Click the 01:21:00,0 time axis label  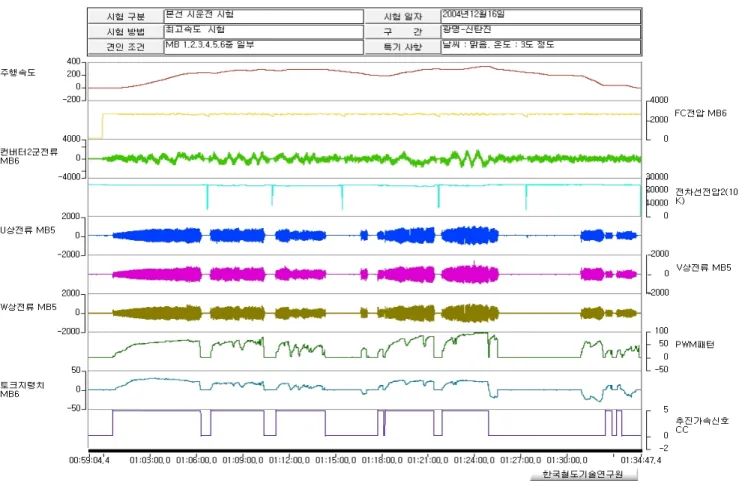point(428,460)
